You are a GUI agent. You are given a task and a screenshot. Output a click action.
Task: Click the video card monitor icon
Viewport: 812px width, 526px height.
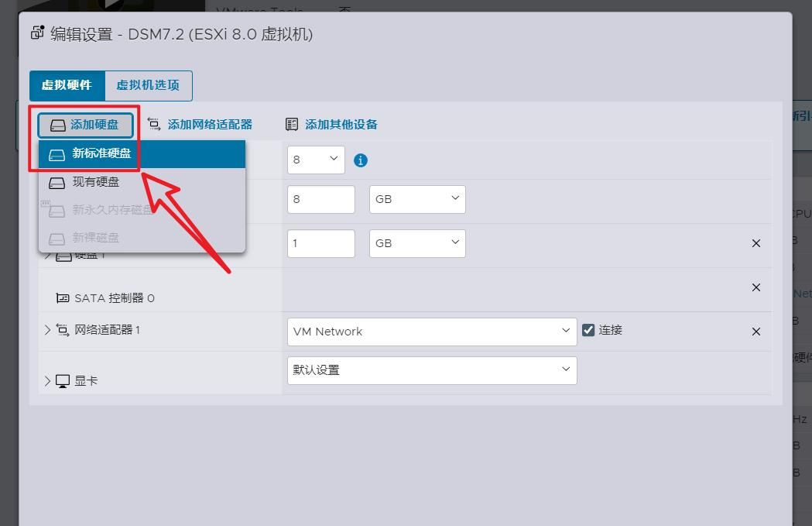pos(63,381)
